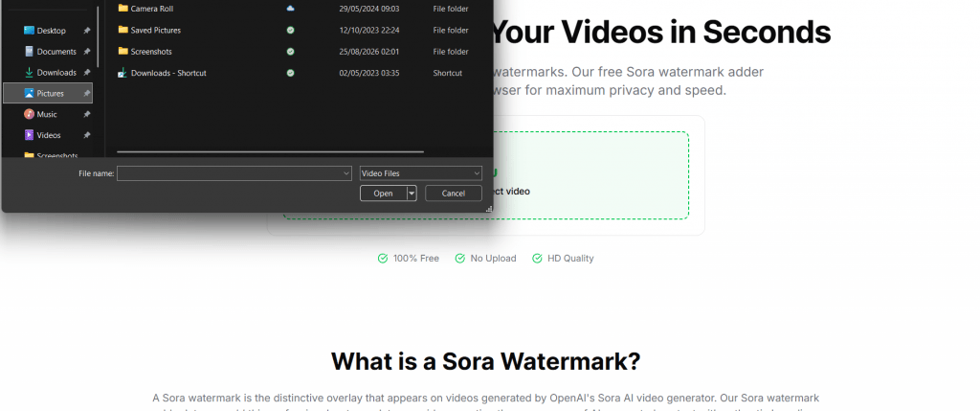Click the synced checkmark of Screenshots row
Image resolution: width=980 pixels, height=411 pixels.
(x=291, y=52)
